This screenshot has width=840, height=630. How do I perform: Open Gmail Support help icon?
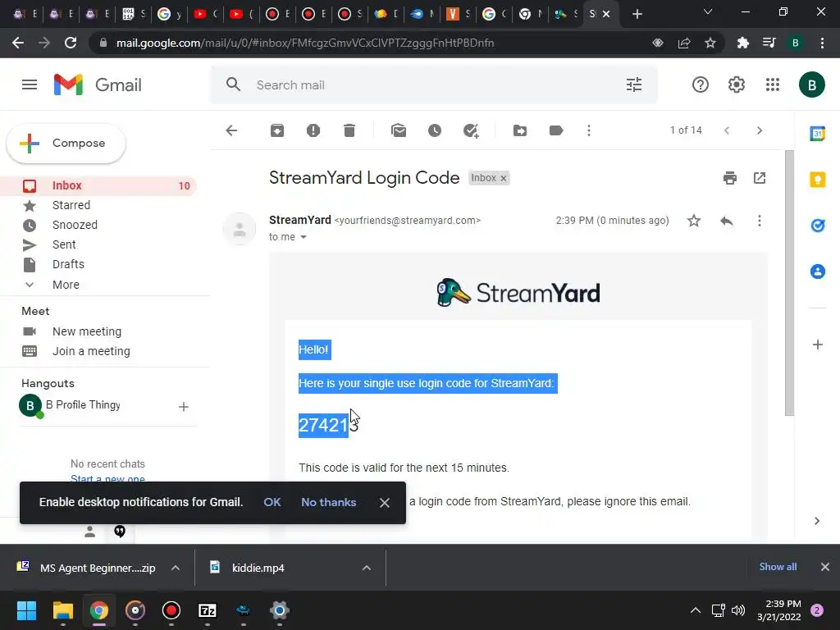pos(701,84)
